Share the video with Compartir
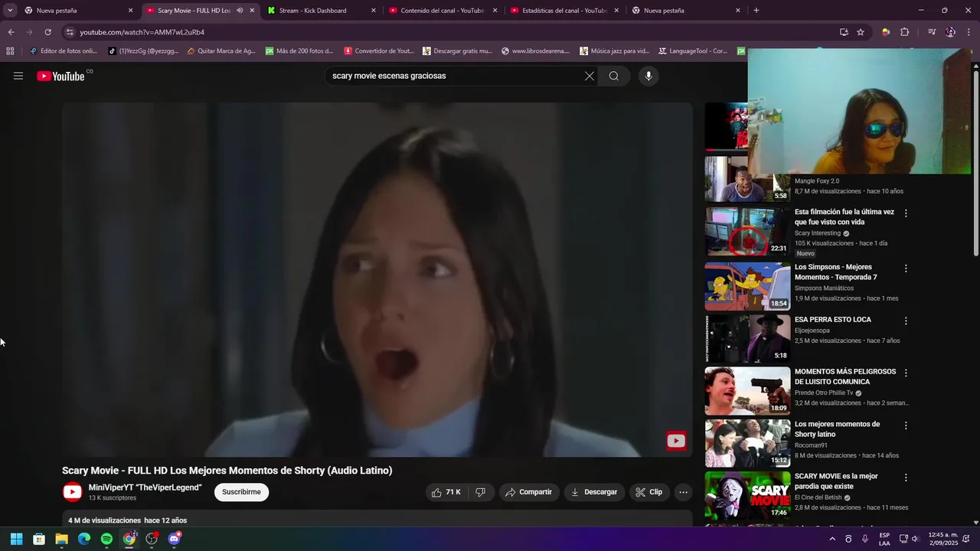This screenshot has height=551, width=980. click(529, 492)
